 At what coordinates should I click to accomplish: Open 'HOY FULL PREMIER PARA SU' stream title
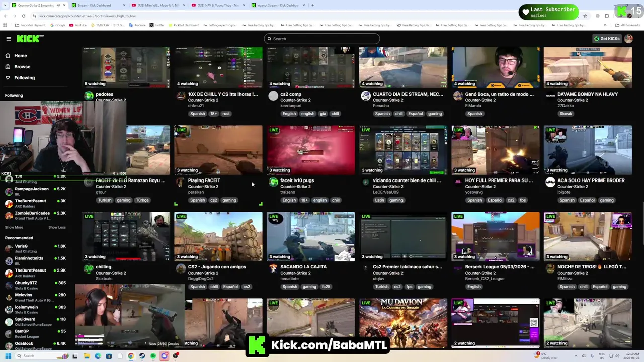click(x=499, y=180)
